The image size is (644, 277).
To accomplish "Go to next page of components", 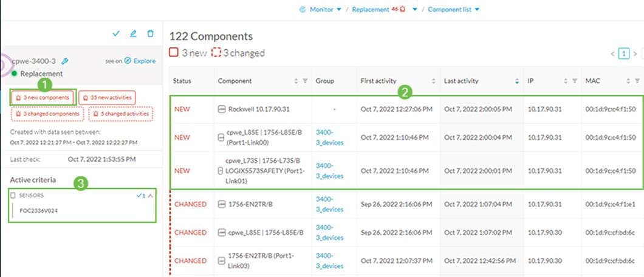I will pos(635,53).
